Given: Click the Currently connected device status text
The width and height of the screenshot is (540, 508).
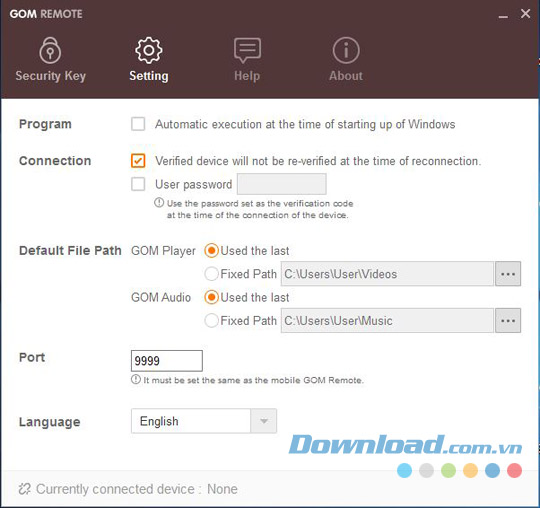Looking at the screenshot, I should 137,489.
